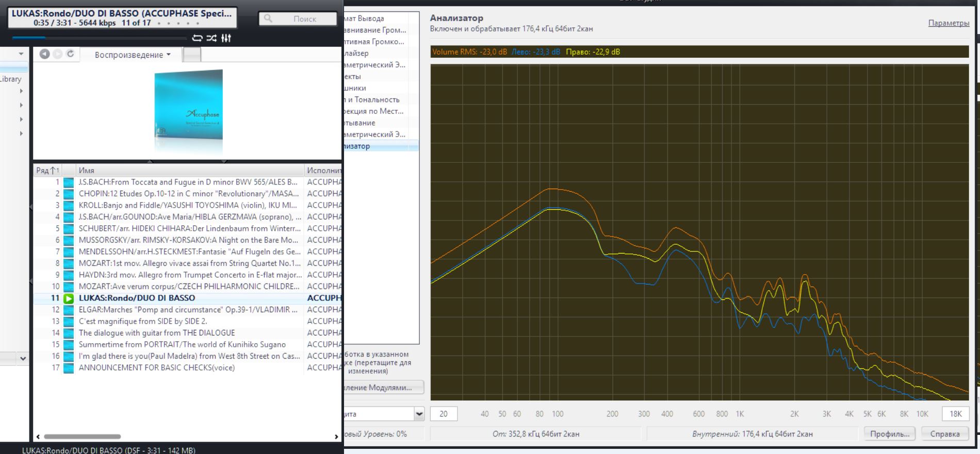
Task: Toggle shuffle playback in the player bar
Action: point(211,38)
